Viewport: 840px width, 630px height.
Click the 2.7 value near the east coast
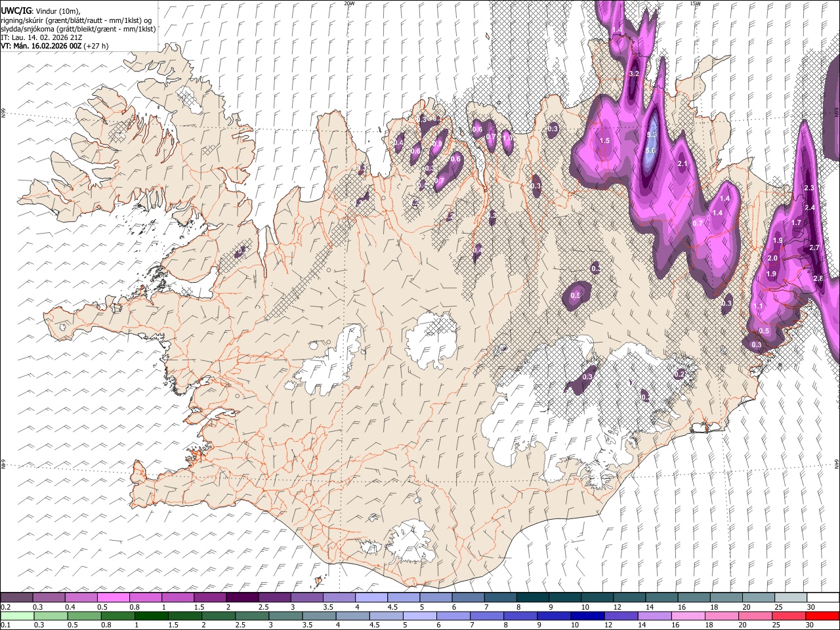click(814, 248)
